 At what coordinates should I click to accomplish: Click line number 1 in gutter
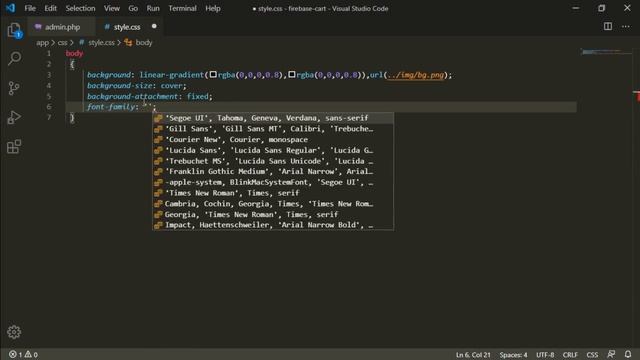click(x=49, y=53)
